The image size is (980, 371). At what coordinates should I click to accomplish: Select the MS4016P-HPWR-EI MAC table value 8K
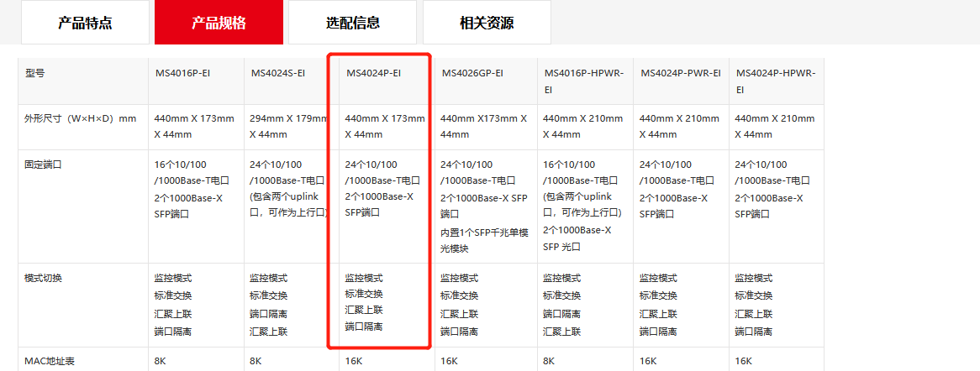550,361
